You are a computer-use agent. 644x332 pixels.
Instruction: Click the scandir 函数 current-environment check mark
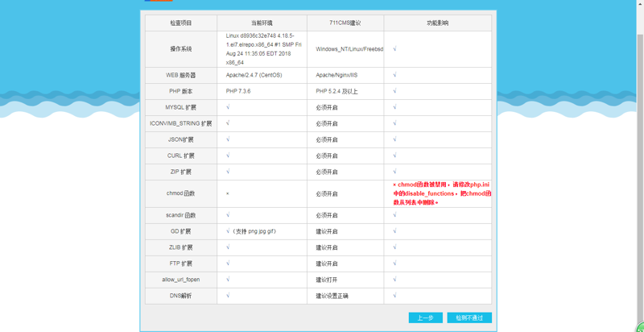(228, 215)
